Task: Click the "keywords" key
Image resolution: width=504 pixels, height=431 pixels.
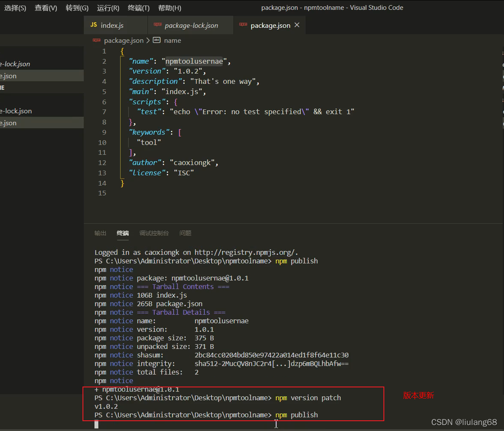Action: [x=149, y=132]
